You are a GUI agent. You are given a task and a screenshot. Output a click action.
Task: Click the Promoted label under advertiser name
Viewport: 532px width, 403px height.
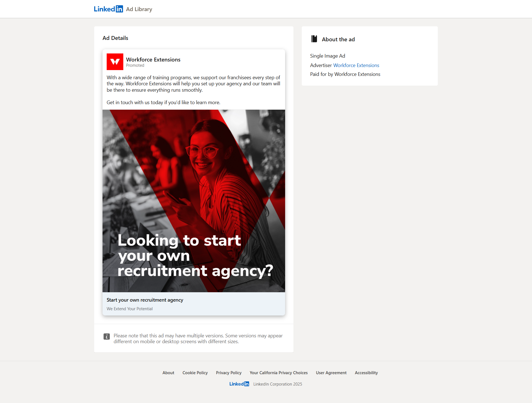click(x=135, y=65)
